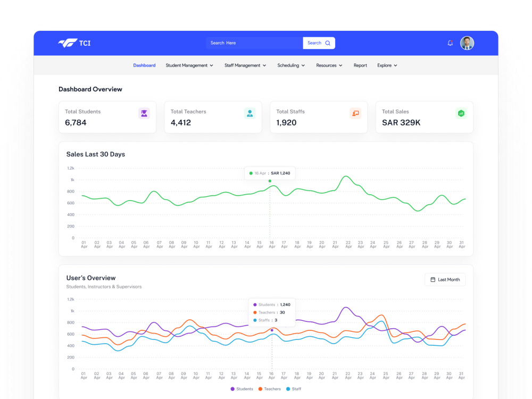Click the SAR 1,240 sales tooltip
This screenshot has height=399, width=532.
point(270,173)
